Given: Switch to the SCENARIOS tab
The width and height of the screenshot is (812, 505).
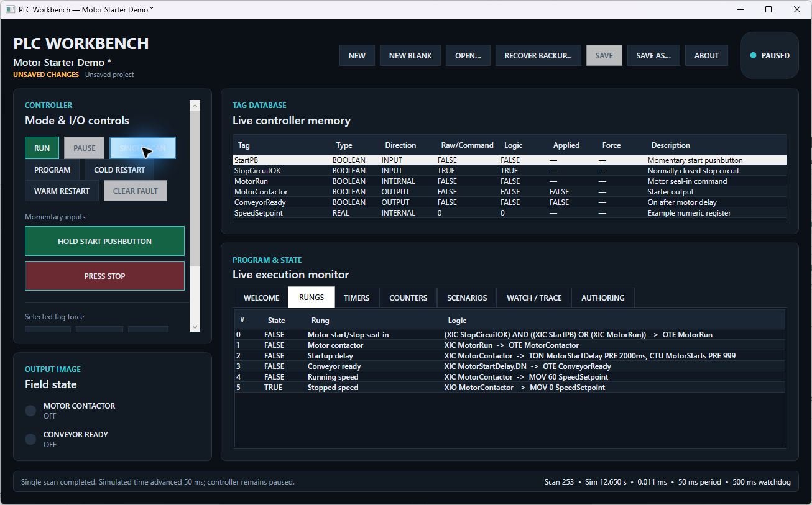Looking at the screenshot, I should coord(467,298).
